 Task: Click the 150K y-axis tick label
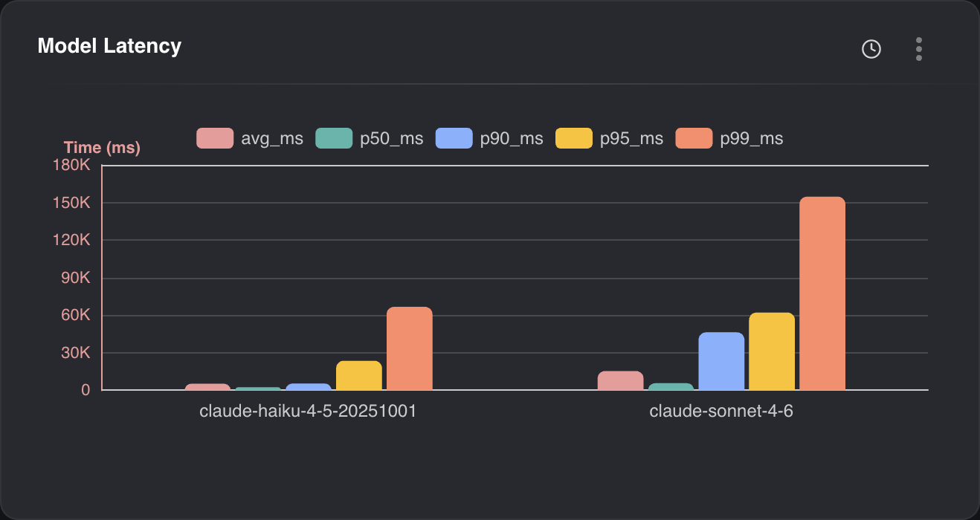(x=72, y=203)
